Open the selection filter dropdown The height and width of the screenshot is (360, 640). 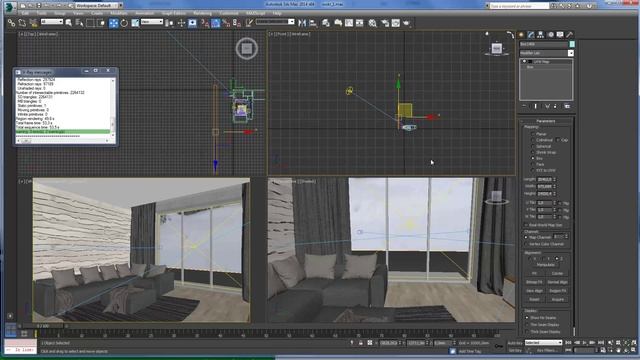coord(52,22)
